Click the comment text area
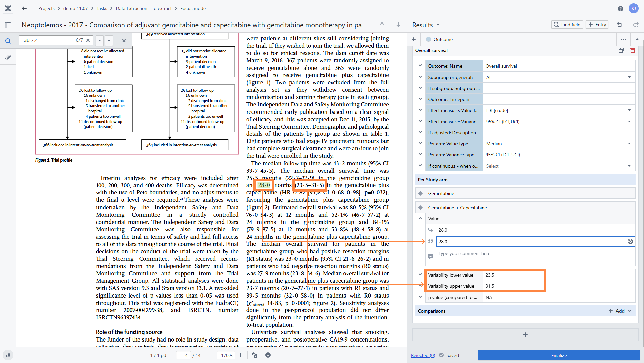Screen dimensions: 644x363 535,257
